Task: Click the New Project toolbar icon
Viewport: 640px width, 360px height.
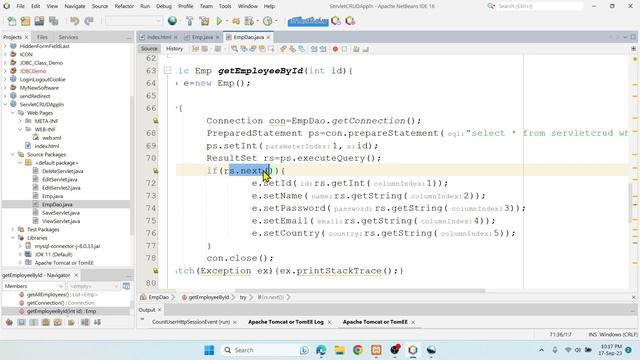Action: pos(25,21)
